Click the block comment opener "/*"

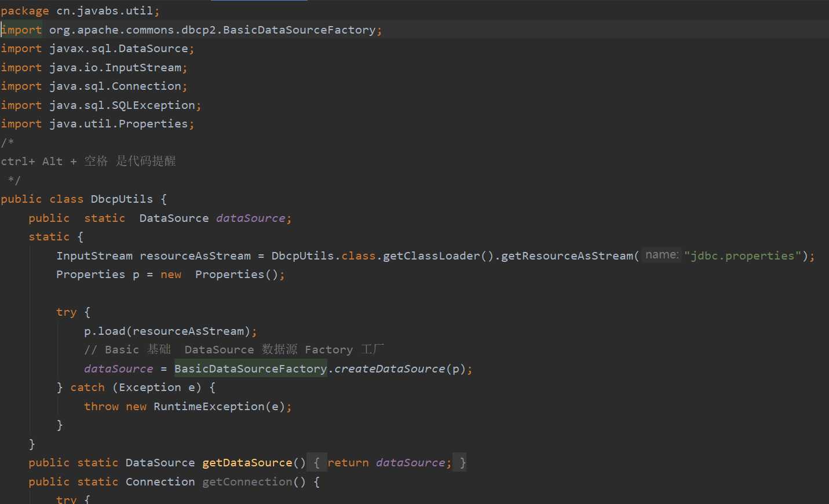pyautogui.click(x=8, y=143)
